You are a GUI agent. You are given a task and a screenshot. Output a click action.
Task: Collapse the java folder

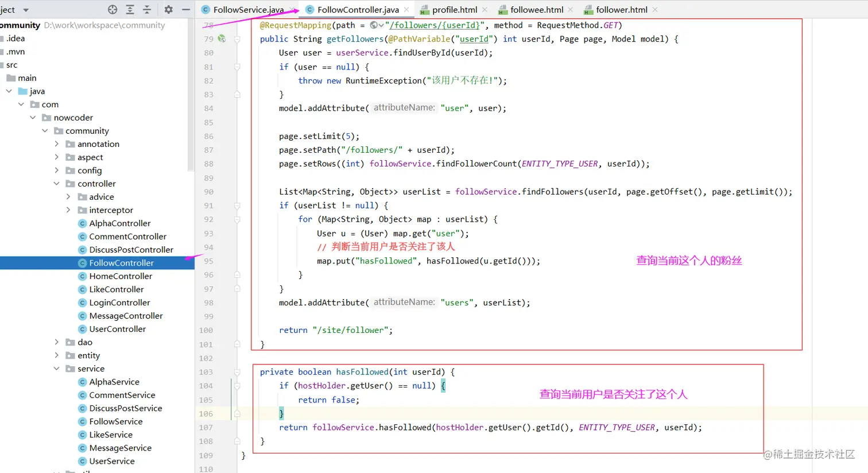(9, 91)
